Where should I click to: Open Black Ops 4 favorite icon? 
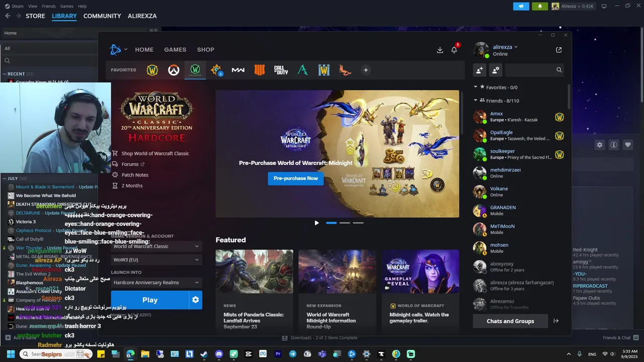coord(260,70)
